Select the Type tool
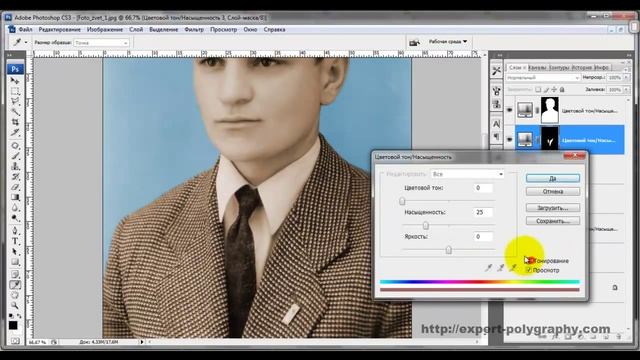Viewport: 640px width, 360px height. tap(15, 241)
